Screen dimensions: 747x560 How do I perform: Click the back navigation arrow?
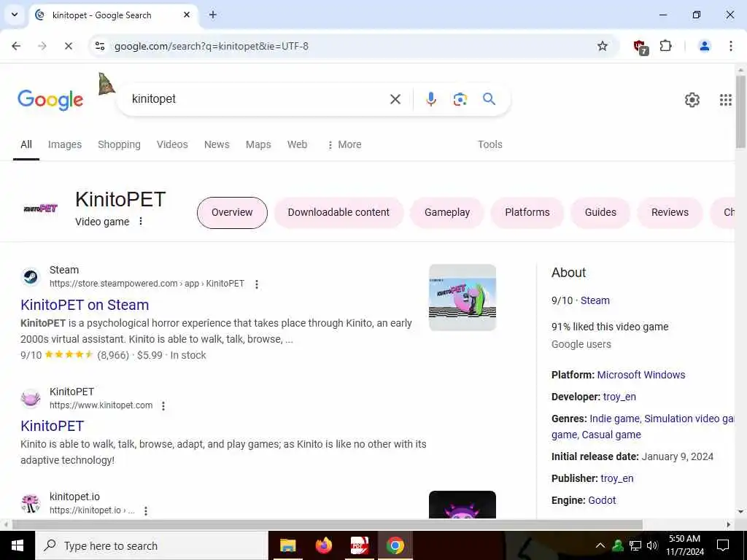click(x=16, y=46)
